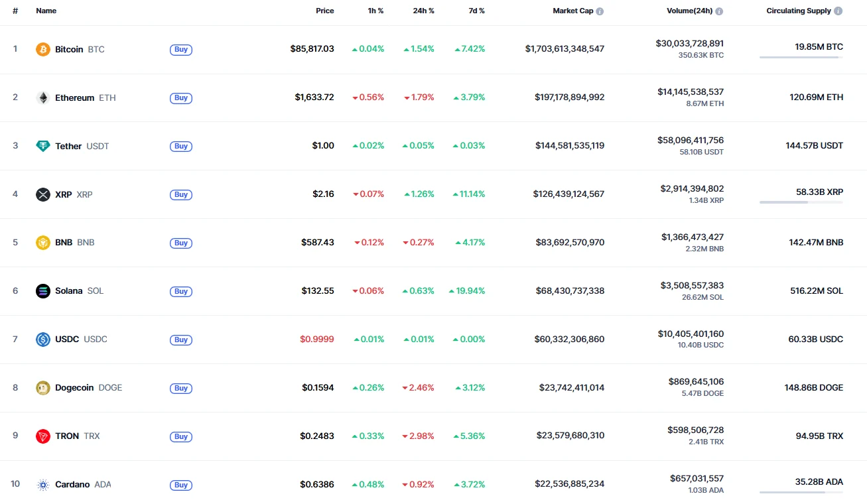This screenshot has width=867, height=504.
Task: Click Ethereum's market cap value
Action: (x=569, y=97)
